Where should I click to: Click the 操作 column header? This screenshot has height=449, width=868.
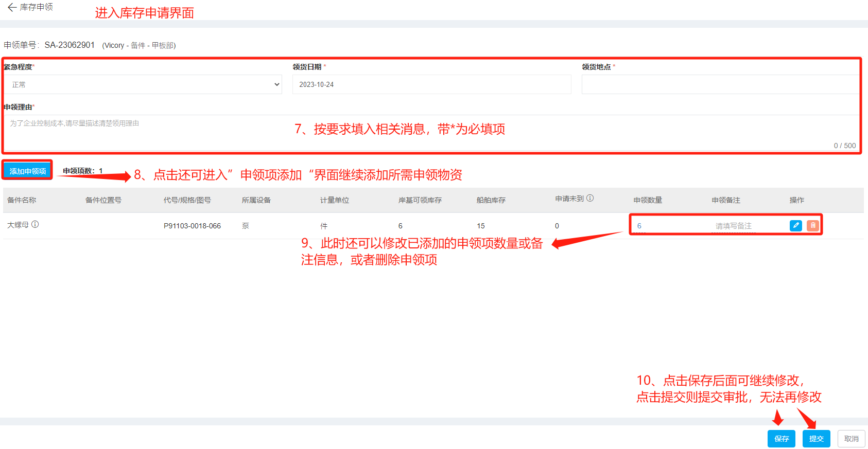(x=797, y=200)
